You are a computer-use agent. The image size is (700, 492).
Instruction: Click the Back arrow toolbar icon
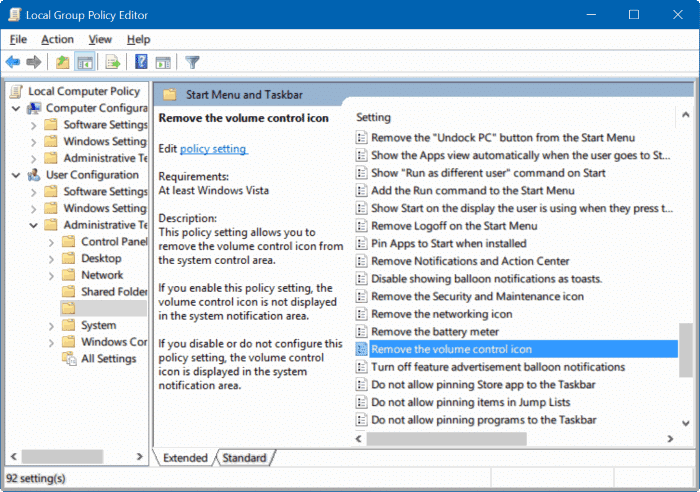(13, 62)
